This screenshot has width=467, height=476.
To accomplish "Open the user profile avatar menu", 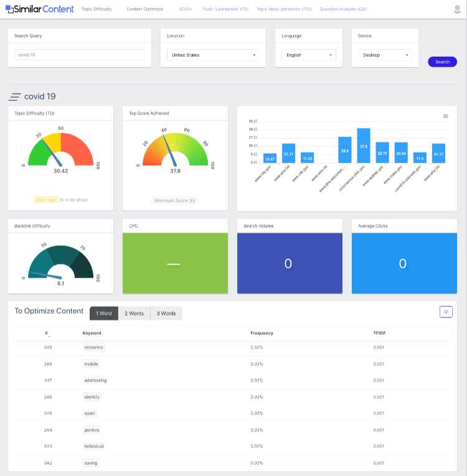I will 457,9.
